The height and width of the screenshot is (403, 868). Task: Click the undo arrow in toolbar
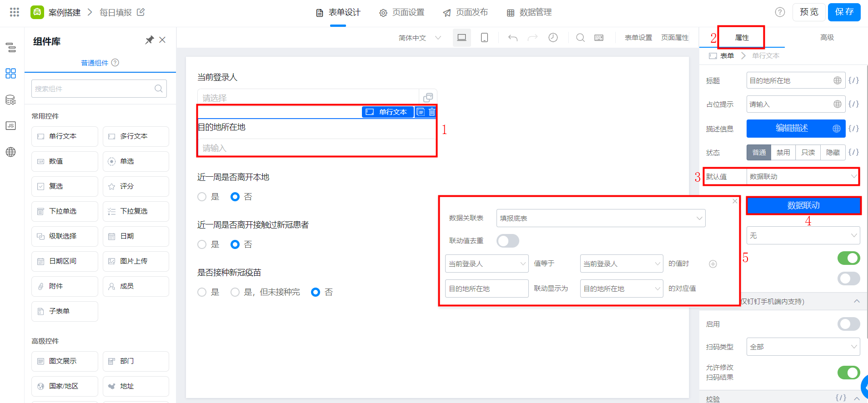click(513, 38)
